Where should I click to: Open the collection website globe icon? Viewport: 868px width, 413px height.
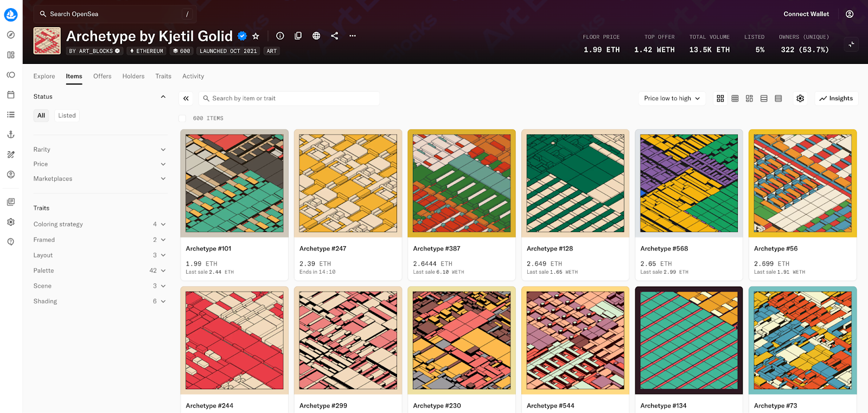tap(316, 36)
